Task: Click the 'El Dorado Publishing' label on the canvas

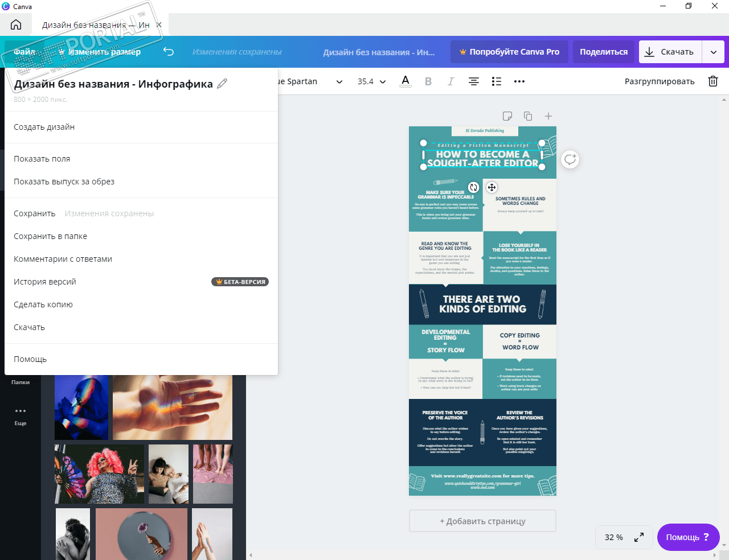Action: coord(485,131)
